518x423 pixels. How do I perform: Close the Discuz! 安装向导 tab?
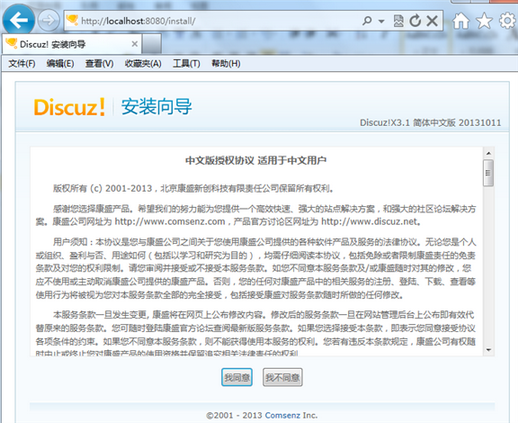[135, 44]
